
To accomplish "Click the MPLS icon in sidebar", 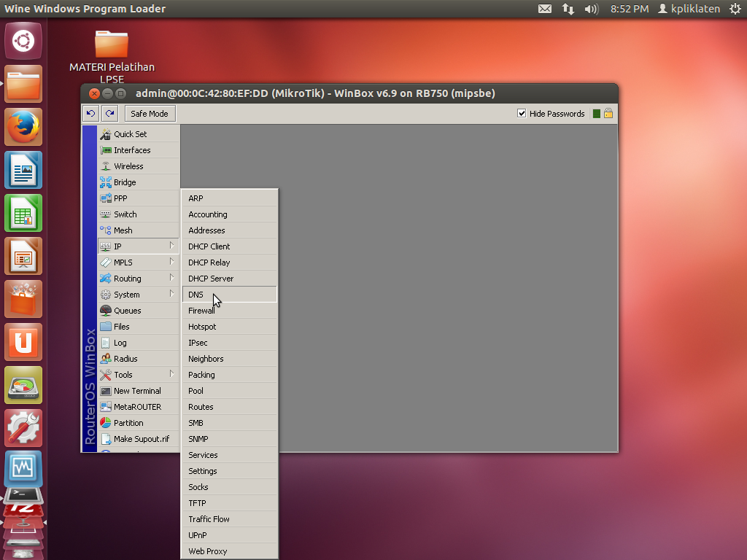I will click(105, 262).
